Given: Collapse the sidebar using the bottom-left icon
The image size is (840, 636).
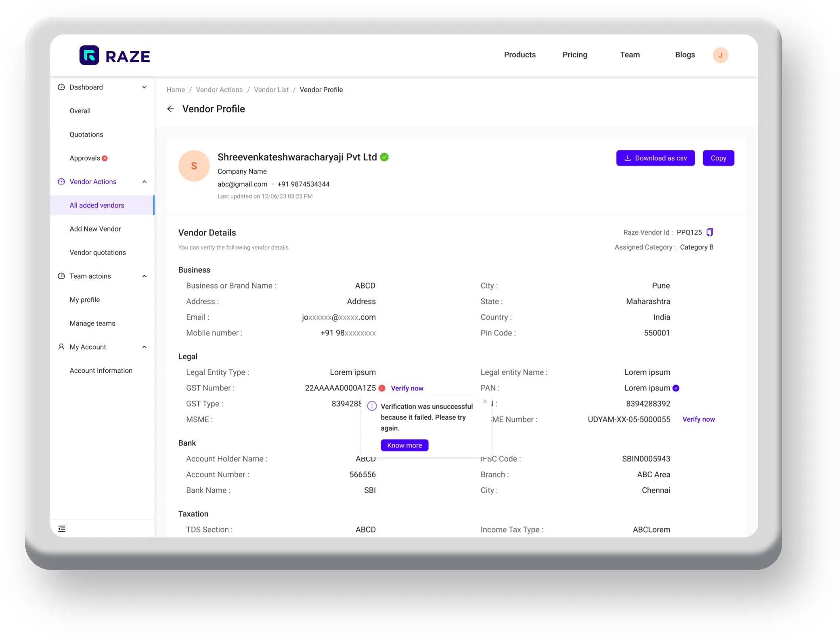Looking at the screenshot, I should tap(61, 528).
